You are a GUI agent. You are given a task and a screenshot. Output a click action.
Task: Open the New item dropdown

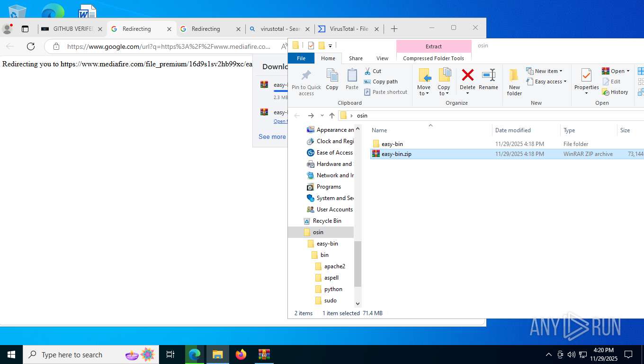click(x=544, y=71)
